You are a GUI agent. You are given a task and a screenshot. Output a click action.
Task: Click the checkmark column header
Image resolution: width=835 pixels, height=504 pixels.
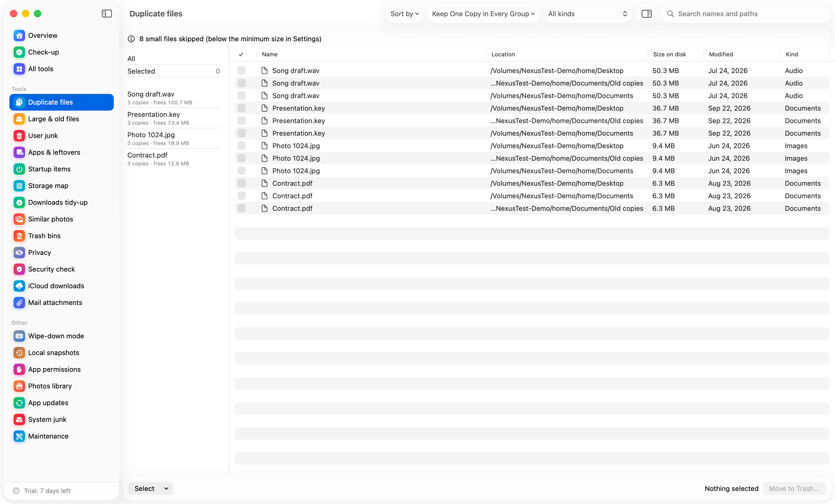tap(241, 54)
